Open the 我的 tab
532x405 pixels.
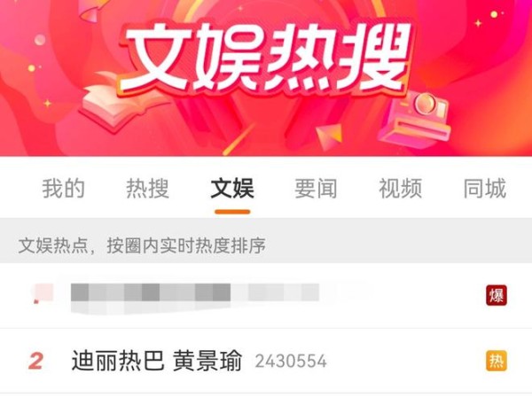(64, 189)
